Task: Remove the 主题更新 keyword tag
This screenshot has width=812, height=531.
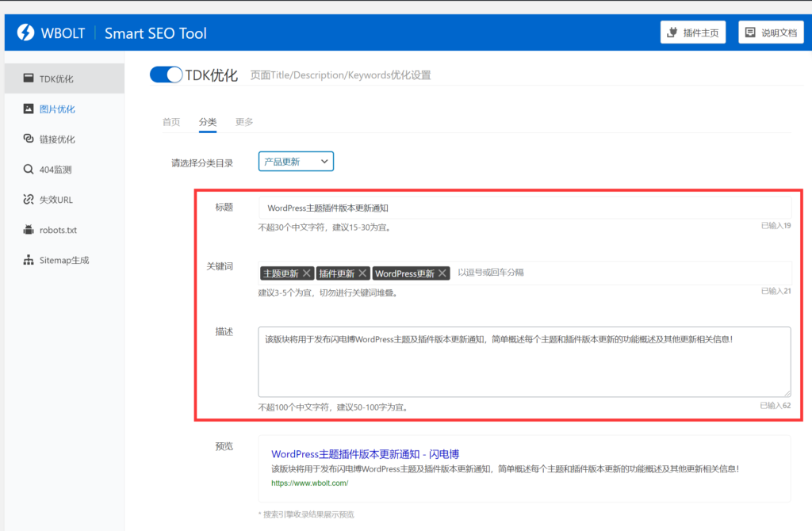Action: click(x=307, y=273)
